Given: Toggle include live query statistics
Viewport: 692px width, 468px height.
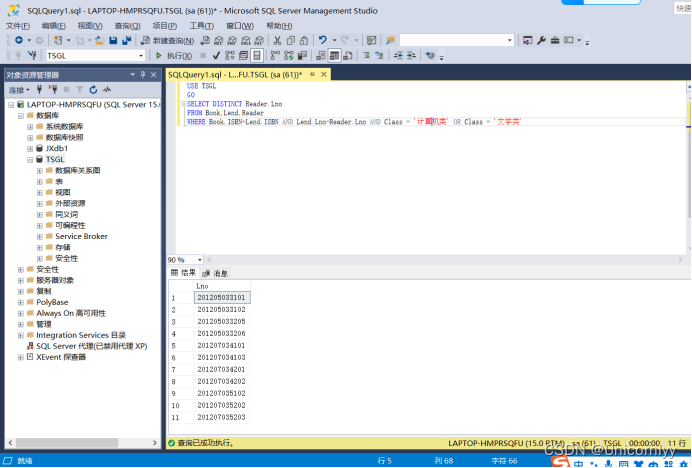Looking at the screenshot, I should click(289, 56).
